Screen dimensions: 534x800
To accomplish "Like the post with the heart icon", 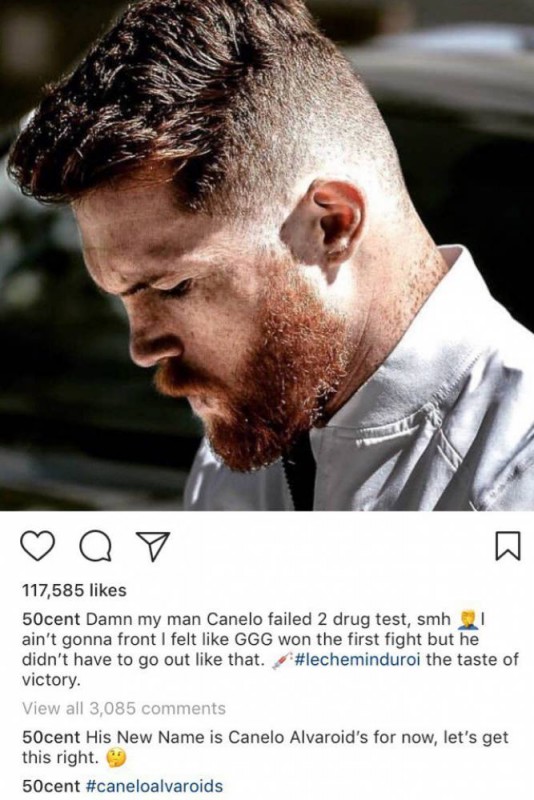I will [38, 546].
